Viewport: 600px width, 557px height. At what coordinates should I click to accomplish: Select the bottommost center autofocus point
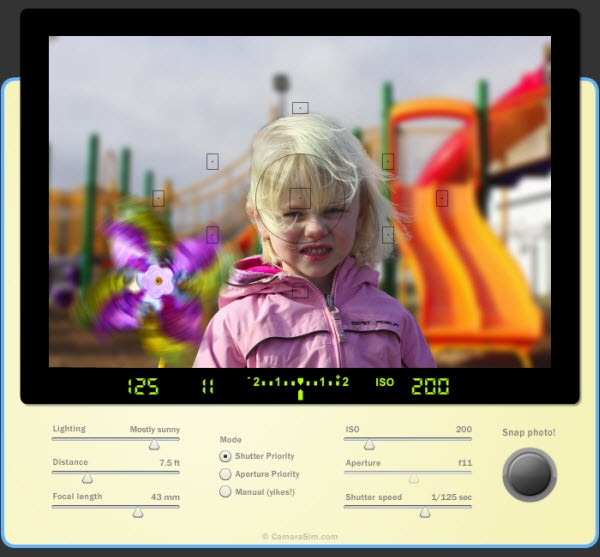pyautogui.click(x=300, y=291)
